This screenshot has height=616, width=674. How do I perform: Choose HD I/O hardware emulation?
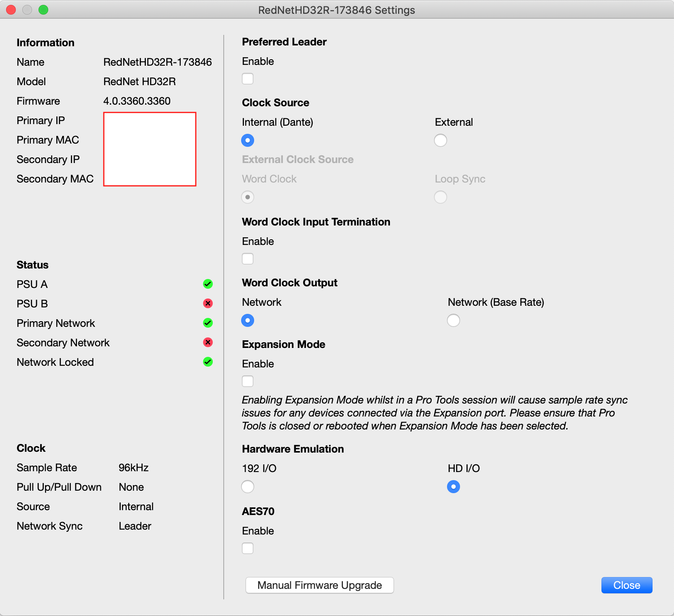pos(454,487)
